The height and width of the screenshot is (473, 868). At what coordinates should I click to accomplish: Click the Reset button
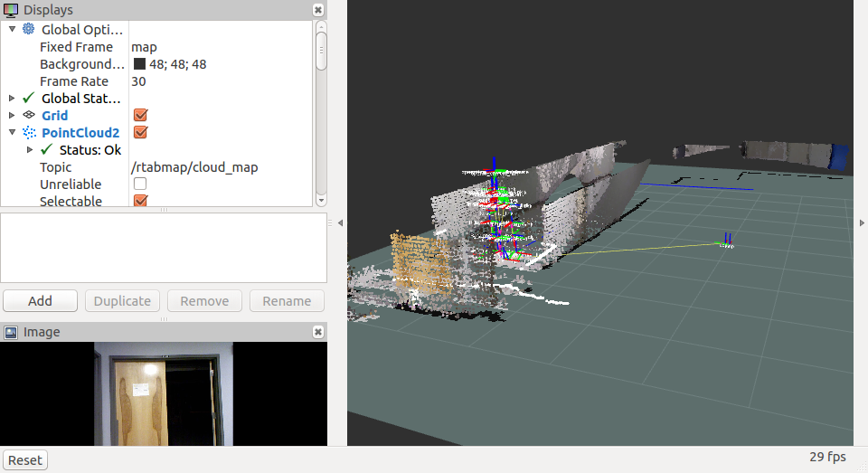click(25, 459)
